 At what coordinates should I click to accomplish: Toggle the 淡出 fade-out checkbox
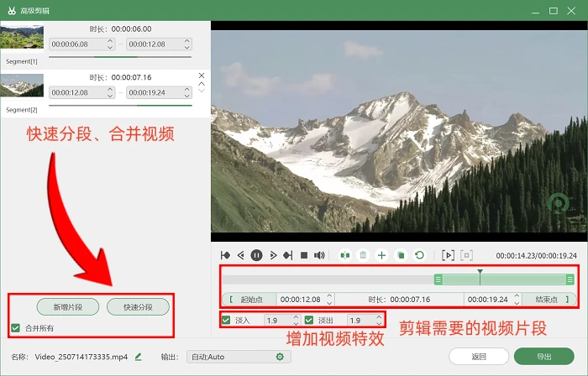pyautogui.click(x=309, y=321)
